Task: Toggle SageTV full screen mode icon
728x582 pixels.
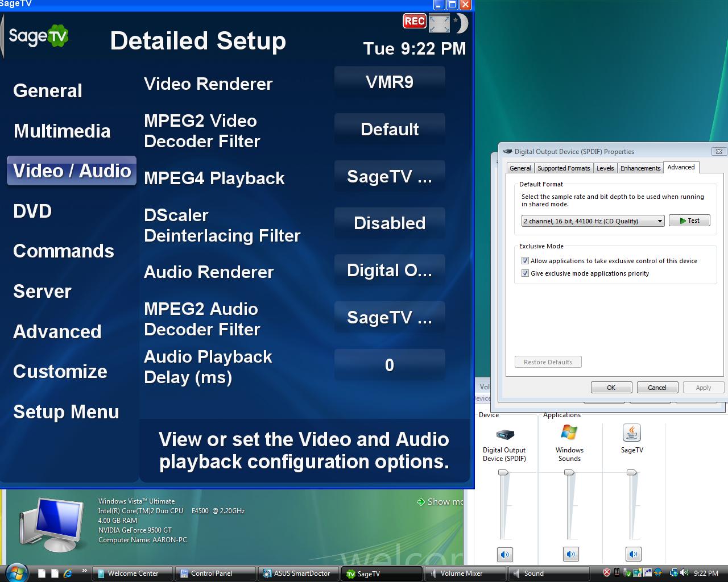Action: click(x=439, y=23)
